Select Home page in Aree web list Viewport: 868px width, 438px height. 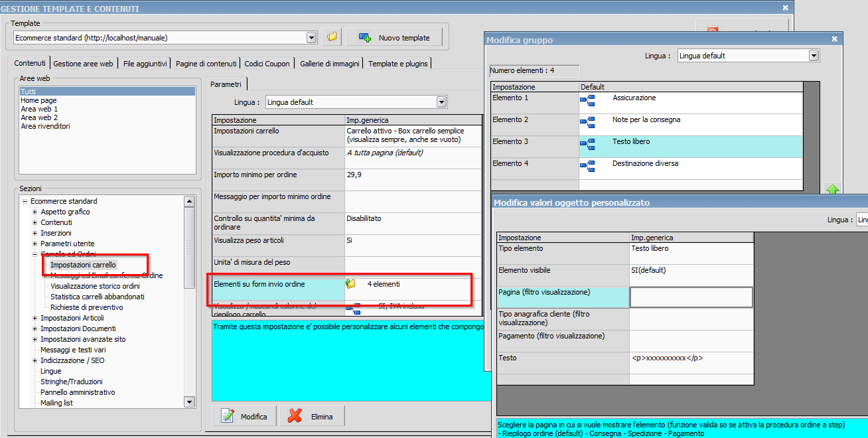click(38, 100)
